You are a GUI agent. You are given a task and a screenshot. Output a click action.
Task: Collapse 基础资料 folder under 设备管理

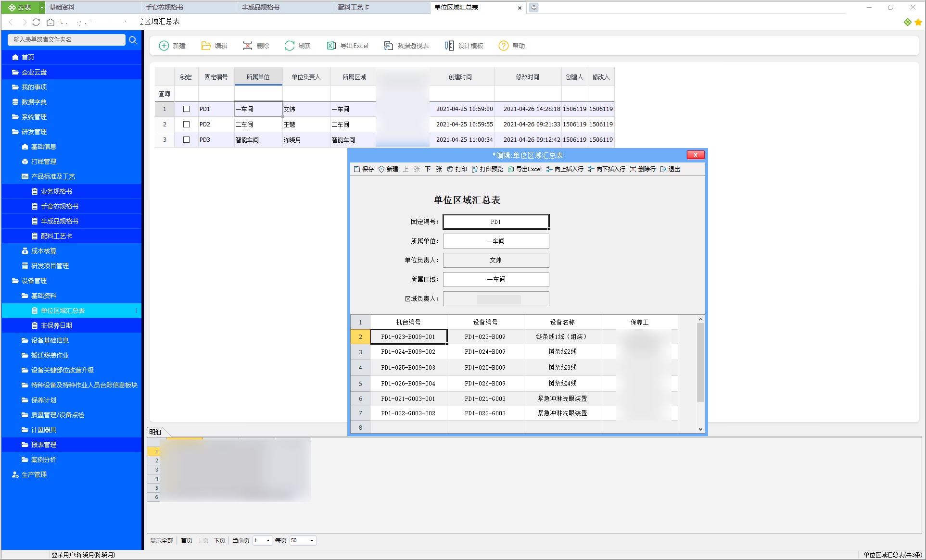click(x=25, y=296)
